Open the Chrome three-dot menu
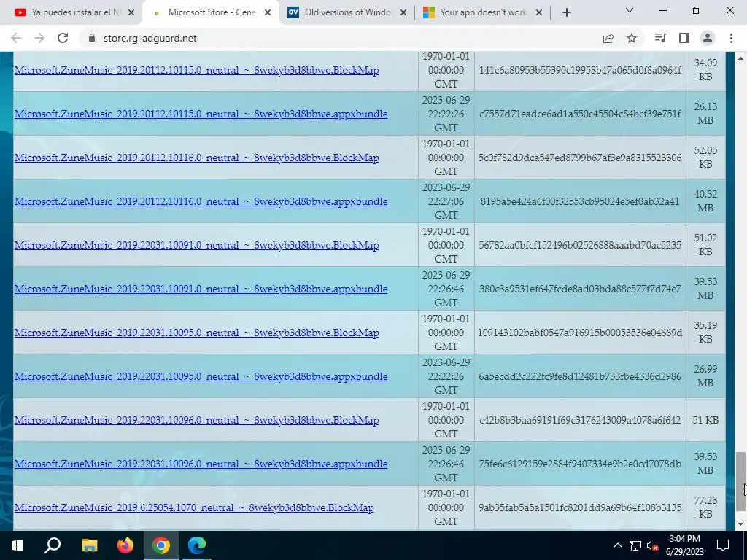 click(x=731, y=38)
